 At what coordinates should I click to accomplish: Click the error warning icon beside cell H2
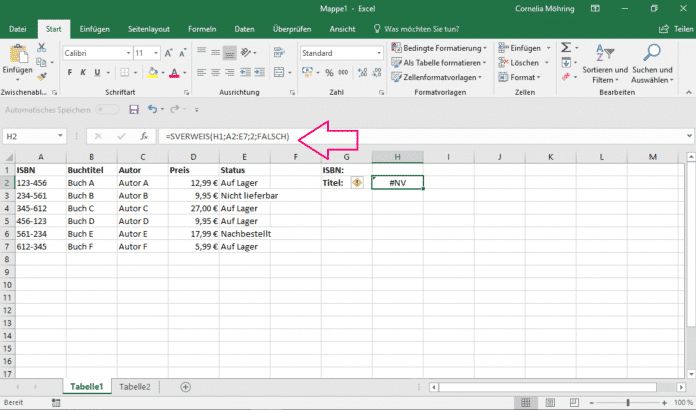tap(357, 183)
